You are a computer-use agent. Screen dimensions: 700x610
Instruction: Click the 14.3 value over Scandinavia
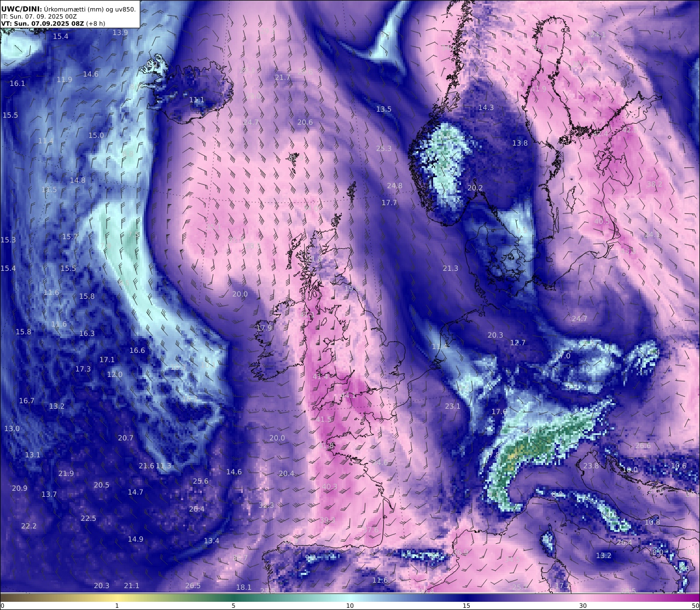486,107
